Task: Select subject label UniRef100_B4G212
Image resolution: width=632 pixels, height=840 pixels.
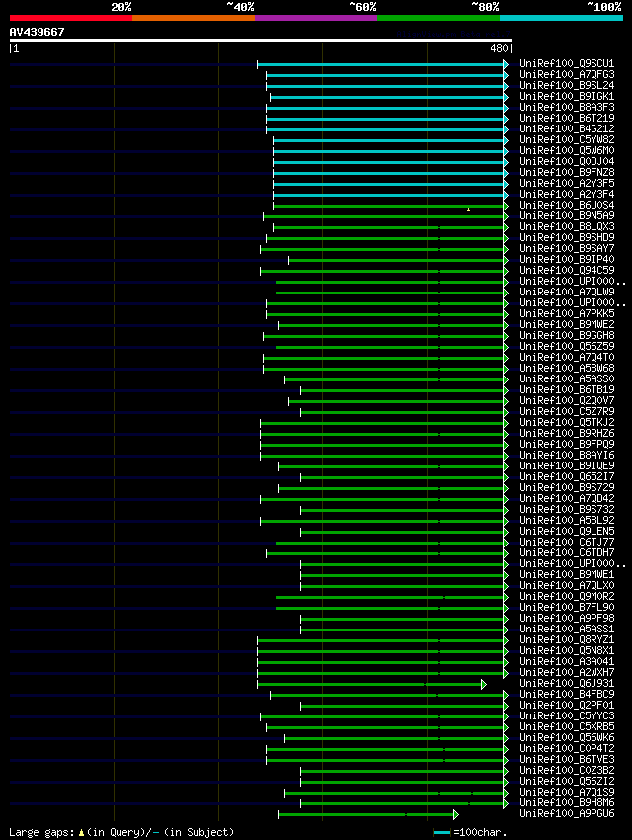Action: [567, 129]
